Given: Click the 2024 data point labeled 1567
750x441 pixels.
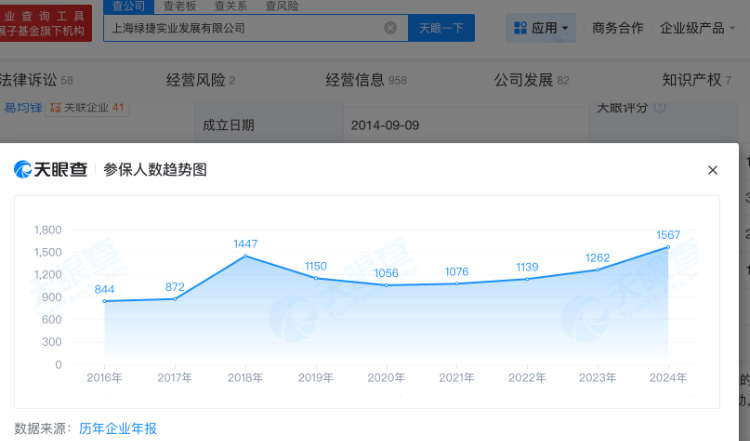Looking at the screenshot, I should pos(668,247).
